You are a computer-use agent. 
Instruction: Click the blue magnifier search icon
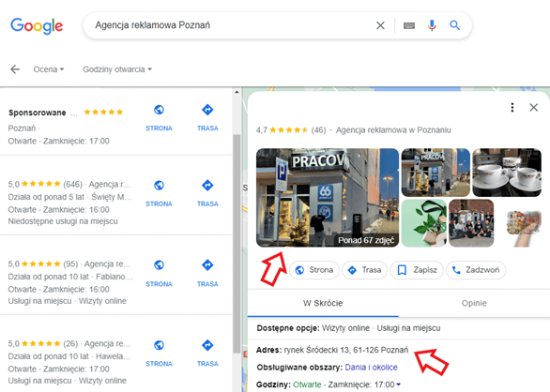454,25
